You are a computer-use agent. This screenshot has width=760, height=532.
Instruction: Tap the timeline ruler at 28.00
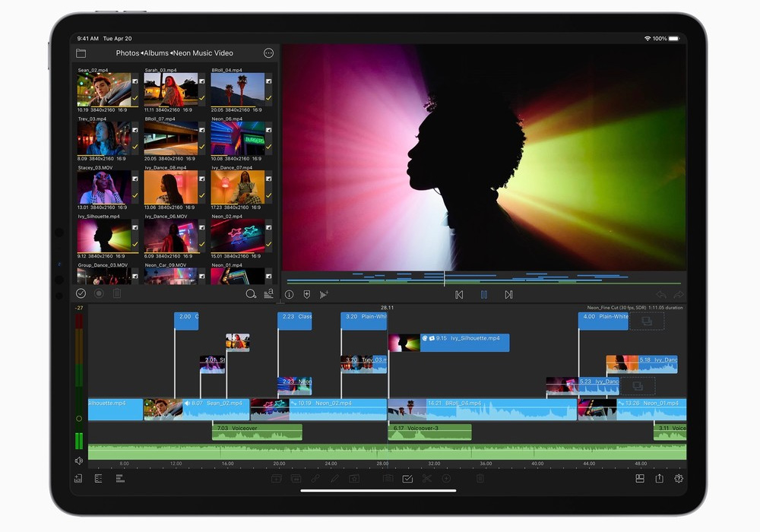pos(382,464)
